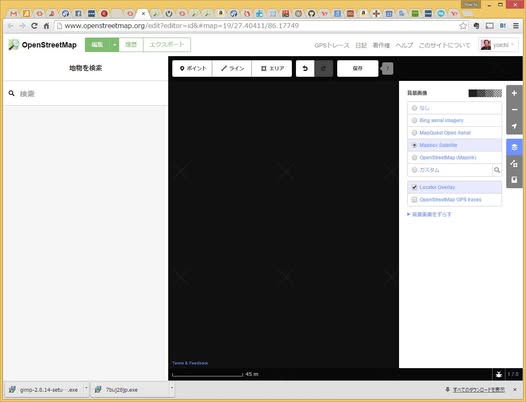
Task: Open the GPSトレース menu link
Action: coord(332,45)
